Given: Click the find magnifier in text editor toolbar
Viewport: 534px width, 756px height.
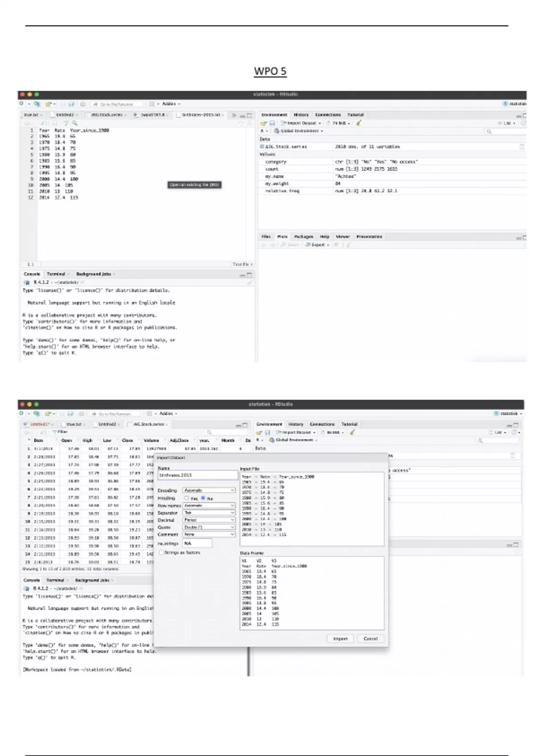Looking at the screenshot, I should pos(75,123).
